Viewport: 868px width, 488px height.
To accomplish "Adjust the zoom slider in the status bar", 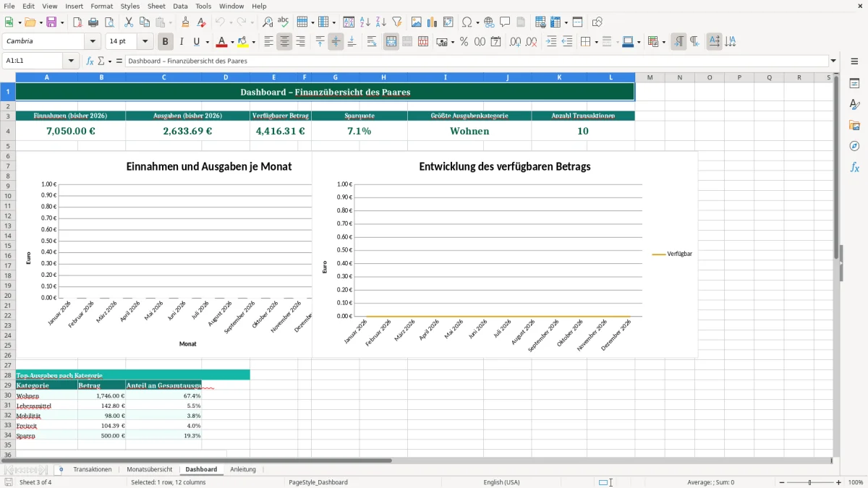I will pyautogui.click(x=809, y=482).
